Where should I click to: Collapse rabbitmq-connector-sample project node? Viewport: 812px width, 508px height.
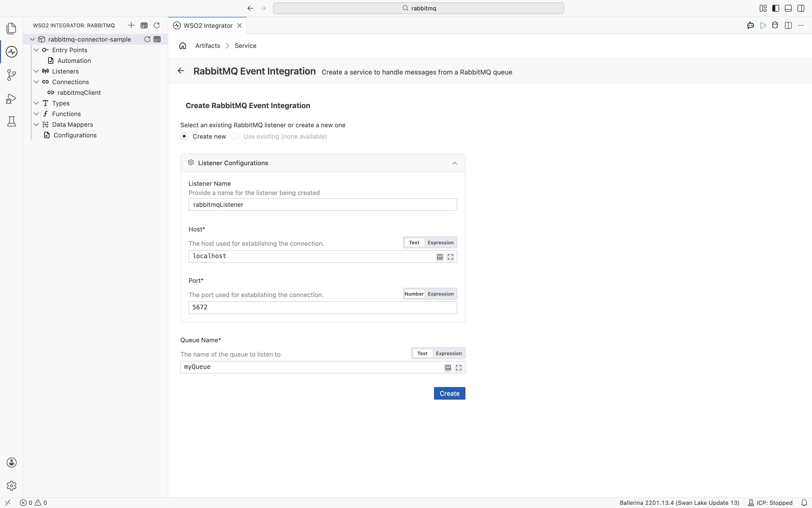[33, 39]
